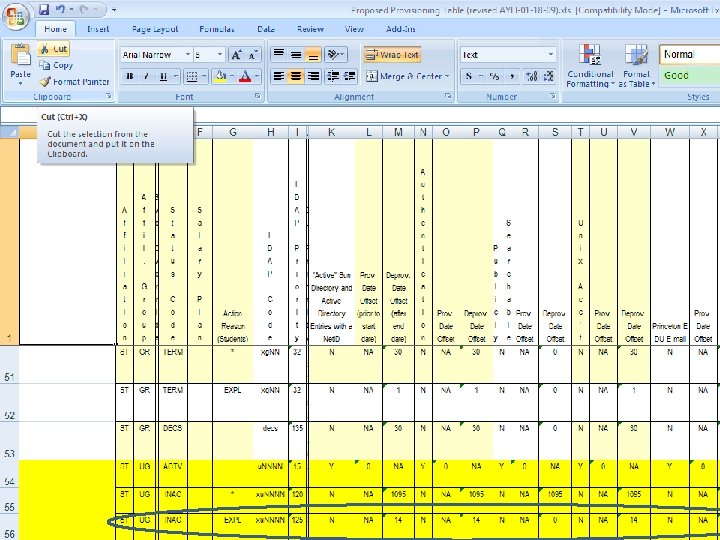Set Top Align vertical alignment
This screenshot has width=720, height=540.
(279, 54)
